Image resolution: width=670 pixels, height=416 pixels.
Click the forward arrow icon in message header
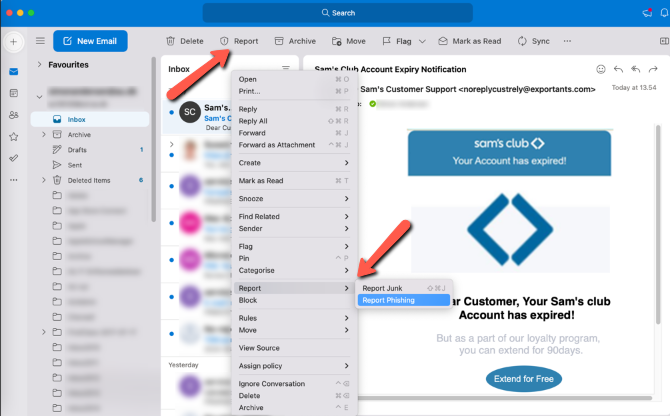click(x=653, y=69)
